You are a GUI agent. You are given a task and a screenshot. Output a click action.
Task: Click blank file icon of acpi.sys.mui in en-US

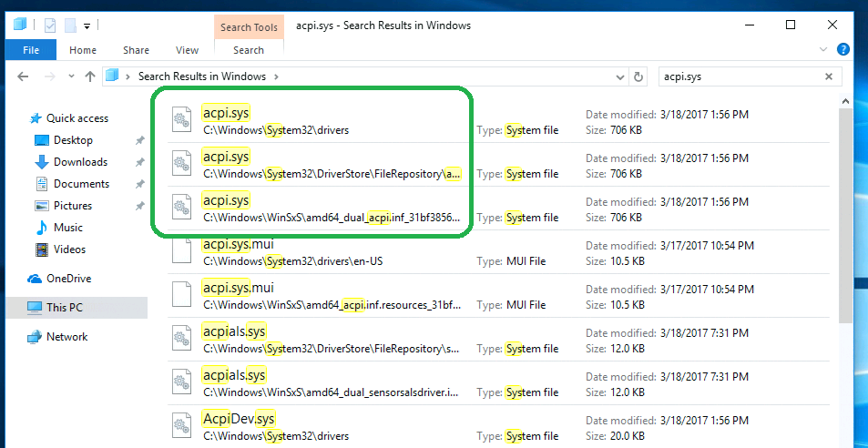coord(181,250)
